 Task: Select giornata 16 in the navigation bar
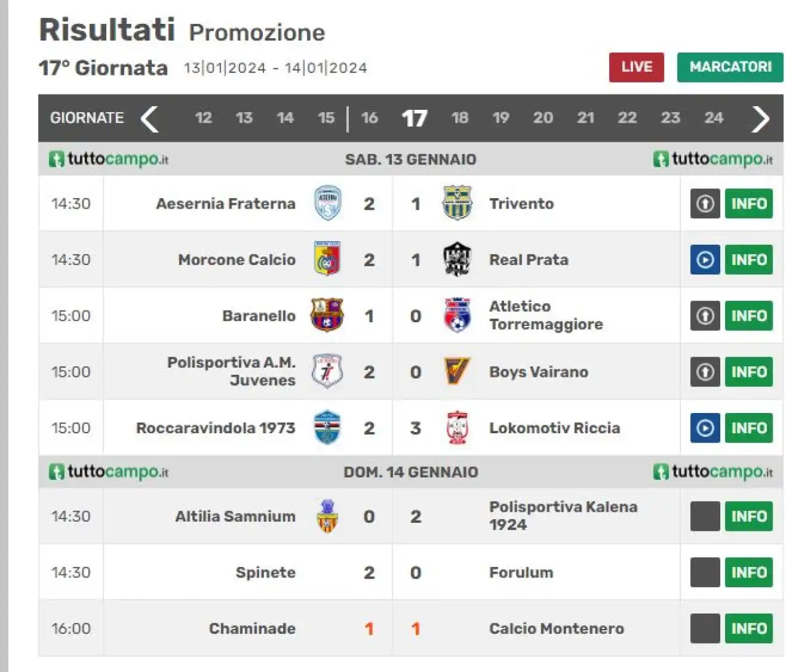click(370, 118)
